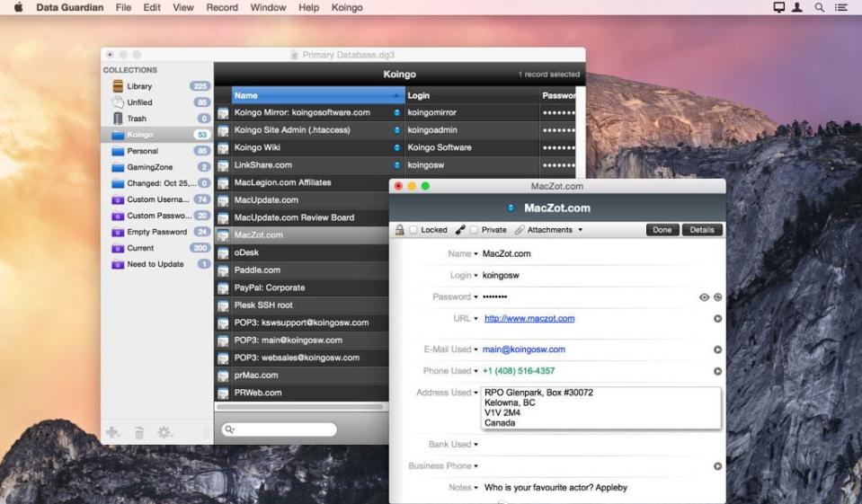Tick the Private checkbox
This screenshot has height=504, width=862.
point(474,230)
